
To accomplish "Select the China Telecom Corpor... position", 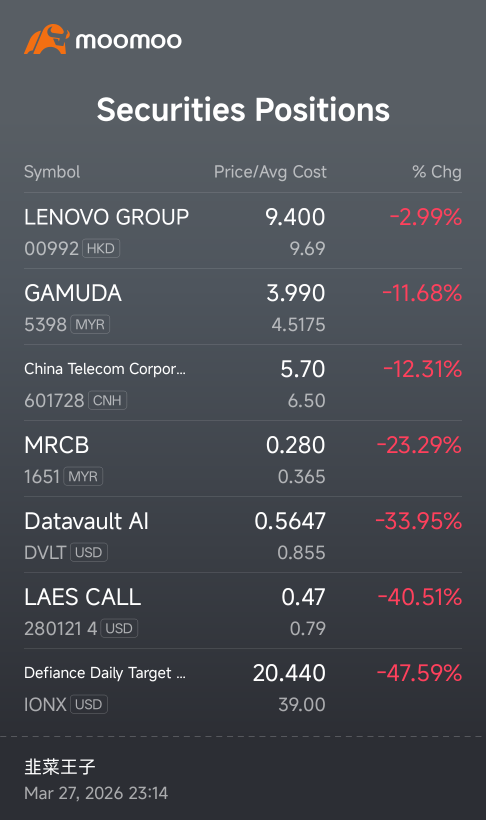I will pos(243,383).
